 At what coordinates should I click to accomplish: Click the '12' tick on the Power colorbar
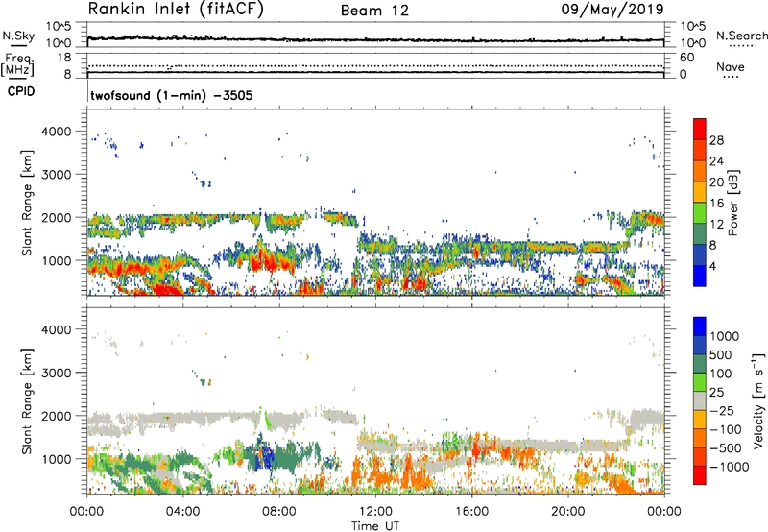coord(716,225)
